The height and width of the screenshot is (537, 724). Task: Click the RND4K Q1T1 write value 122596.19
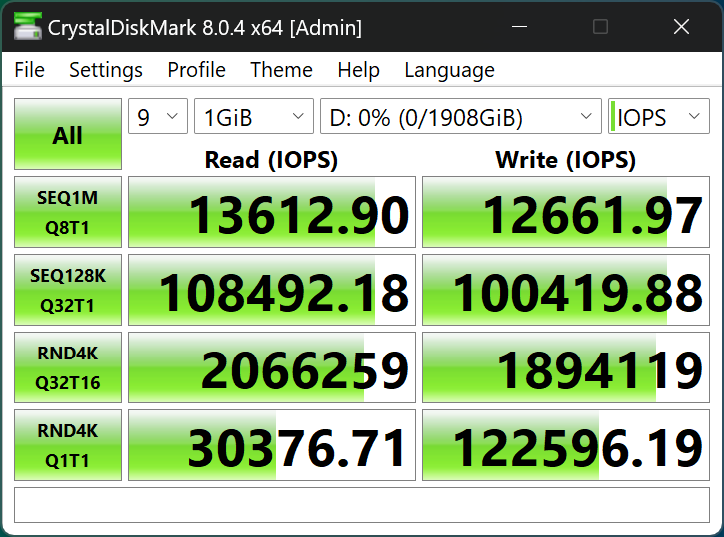566,445
